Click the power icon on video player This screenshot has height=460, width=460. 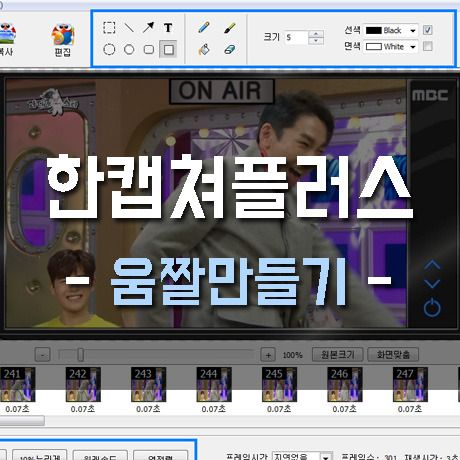(432, 307)
